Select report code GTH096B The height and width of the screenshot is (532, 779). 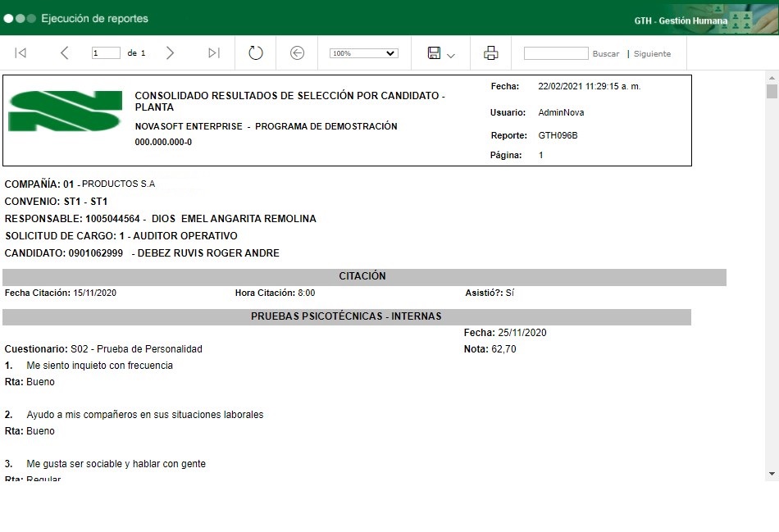(558, 135)
